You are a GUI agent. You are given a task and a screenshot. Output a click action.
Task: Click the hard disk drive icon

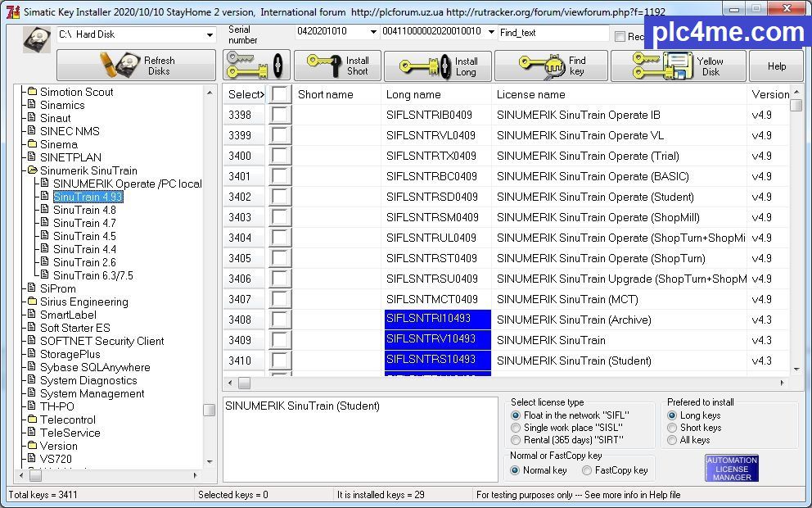click(x=36, y=38)
